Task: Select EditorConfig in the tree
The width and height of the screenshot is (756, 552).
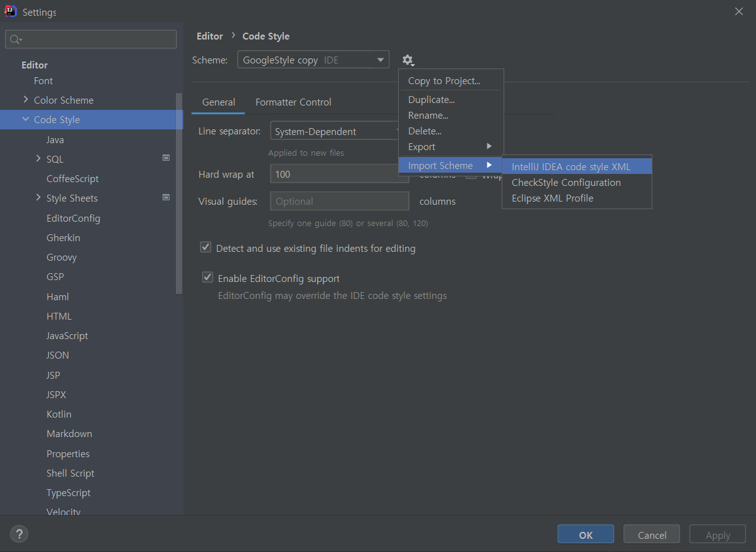Action: (73, 218)
